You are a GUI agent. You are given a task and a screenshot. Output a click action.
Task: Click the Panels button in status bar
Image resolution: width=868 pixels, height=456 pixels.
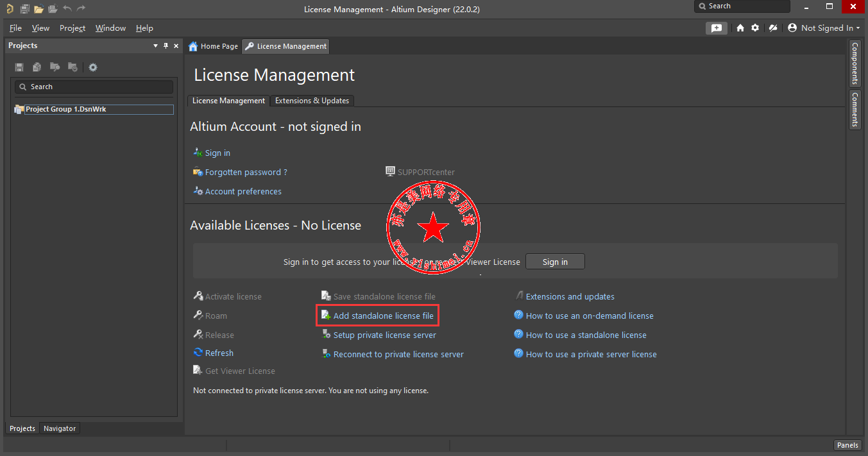coord(847,445)
